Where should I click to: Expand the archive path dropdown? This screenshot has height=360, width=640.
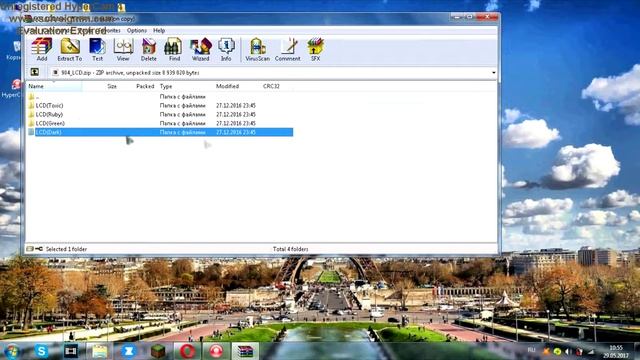(493, 73)
